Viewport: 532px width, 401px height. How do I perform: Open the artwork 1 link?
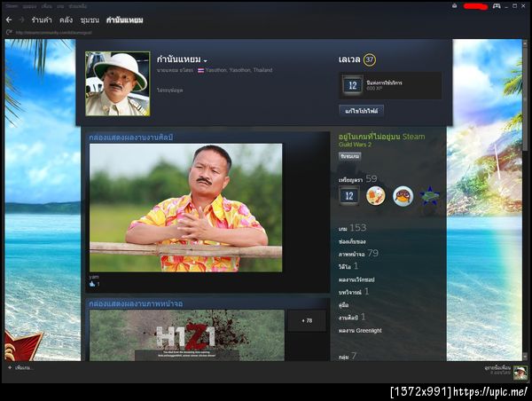[x=352, y=317]
